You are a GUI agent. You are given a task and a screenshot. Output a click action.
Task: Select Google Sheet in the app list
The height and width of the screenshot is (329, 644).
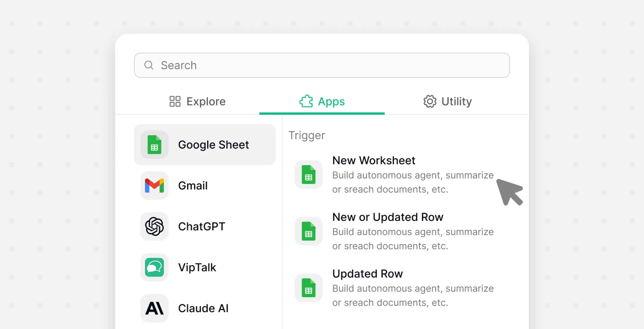coord(205,145)
